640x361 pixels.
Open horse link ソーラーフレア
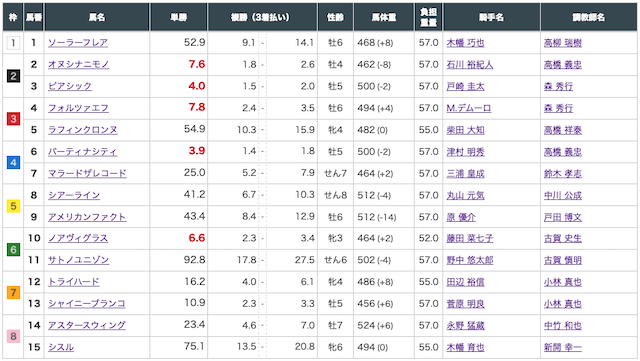pyautogui.click(x=78, y=43)
